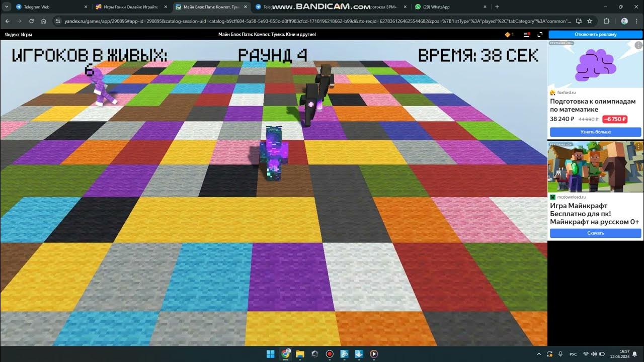Viewport: 644px width, 362px height.
Task: Open the Minecraft ad thumbnail image
Action: pos(596,166)
